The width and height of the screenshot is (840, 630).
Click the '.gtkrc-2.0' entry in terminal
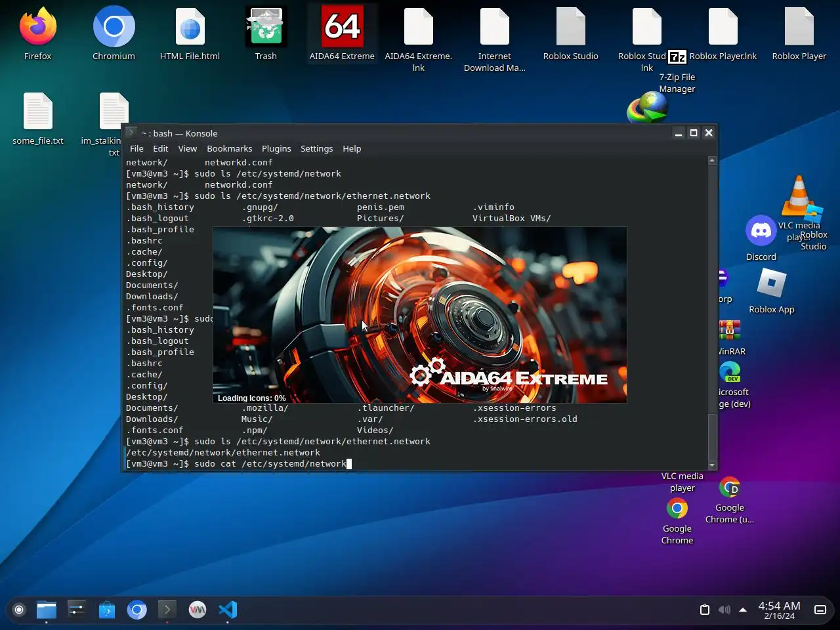click(268, 218)
